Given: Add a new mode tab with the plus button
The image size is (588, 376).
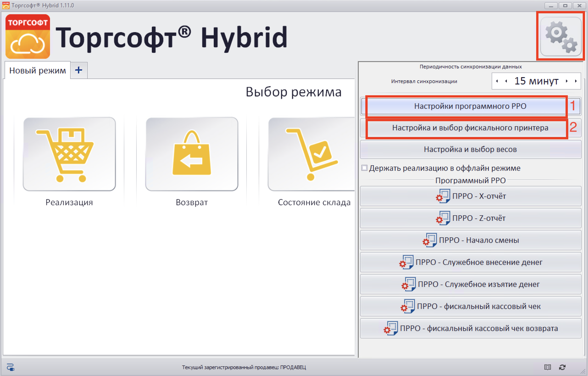Looking at the screenshot, I should (79, 70).
